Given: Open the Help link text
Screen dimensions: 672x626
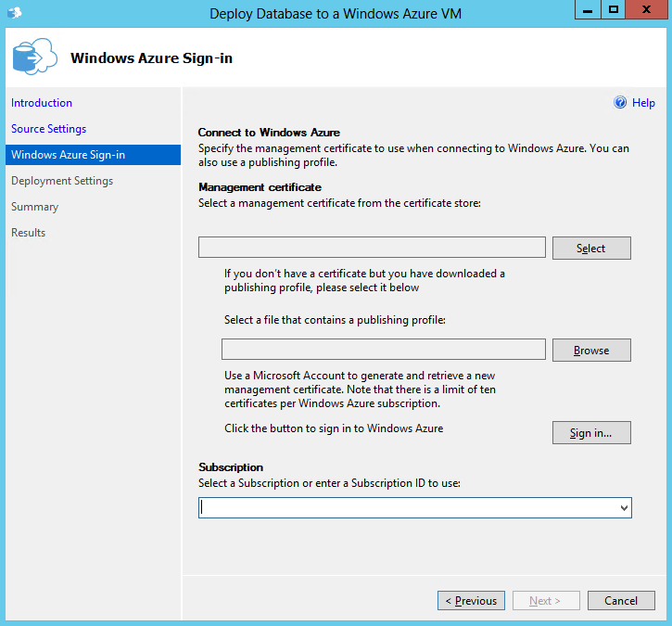Looking at the screenshot, I should (x=643, y=103).
